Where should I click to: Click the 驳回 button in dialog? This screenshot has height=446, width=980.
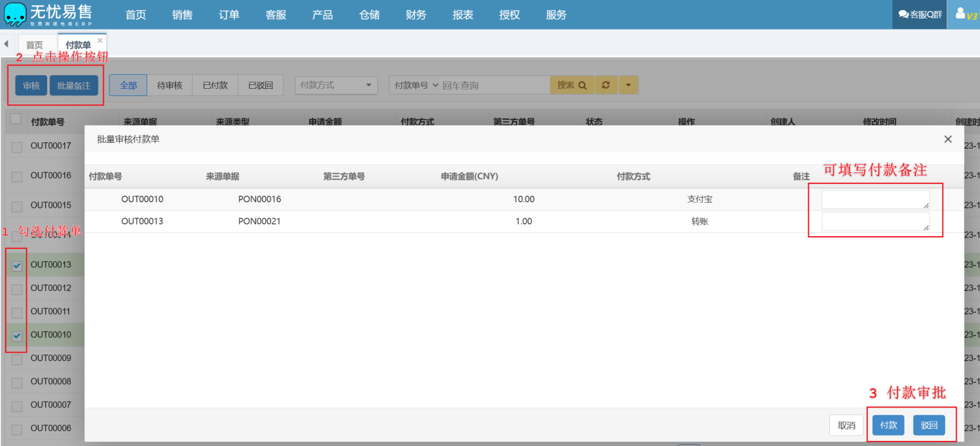point(929,425)
